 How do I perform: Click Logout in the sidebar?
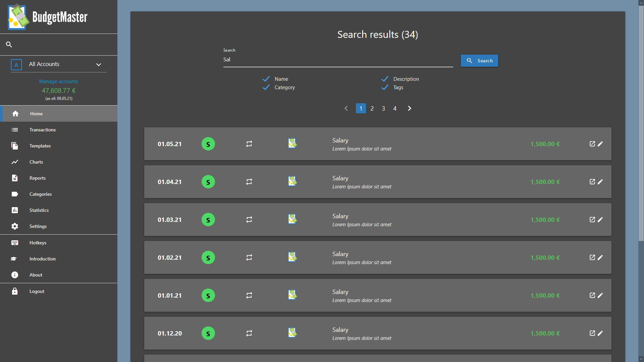pos(59,291)
